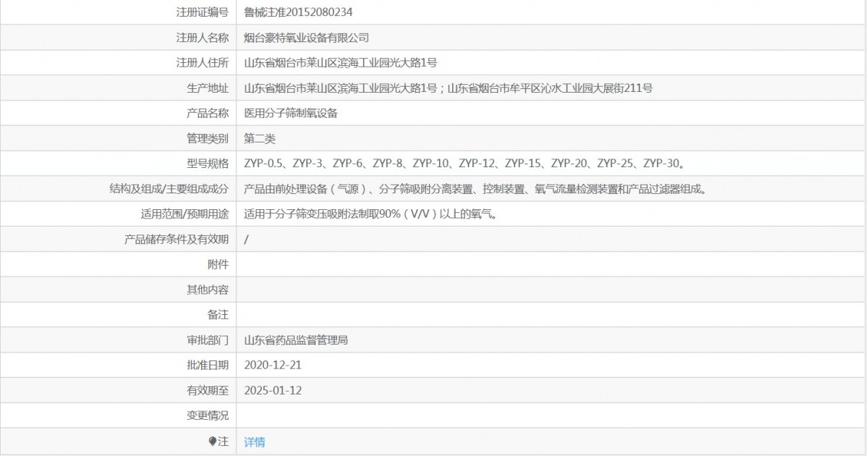
Task: Click the 结构及组成/主要组成成分 label
Action: [x=169, y=189]
